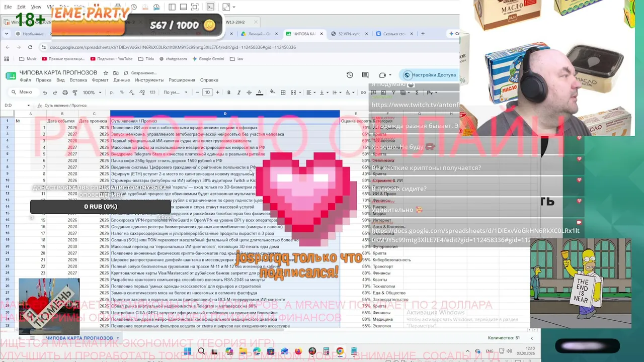Insert a link from the toolbar
644x362 pixels.
[x=363, y=93]
